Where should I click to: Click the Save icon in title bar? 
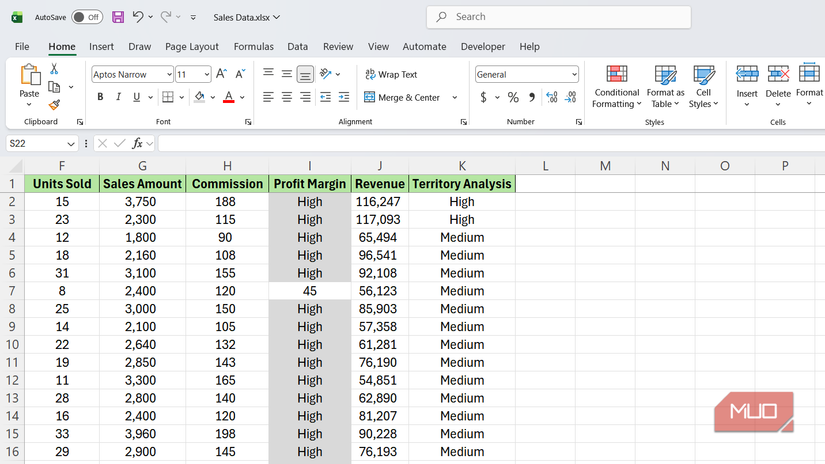coord(118,17)
